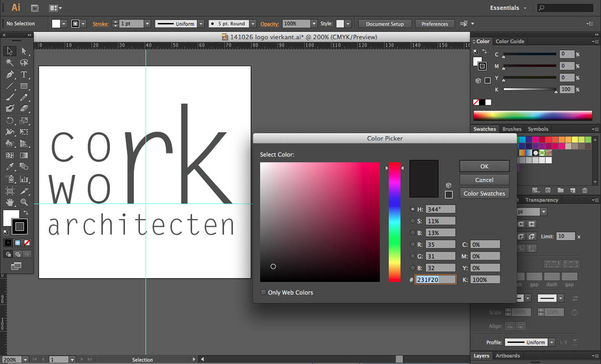The width and height of the screenshot is (601, 364).
Task: Click the hex color field 231F20
Action: [435, 280]
